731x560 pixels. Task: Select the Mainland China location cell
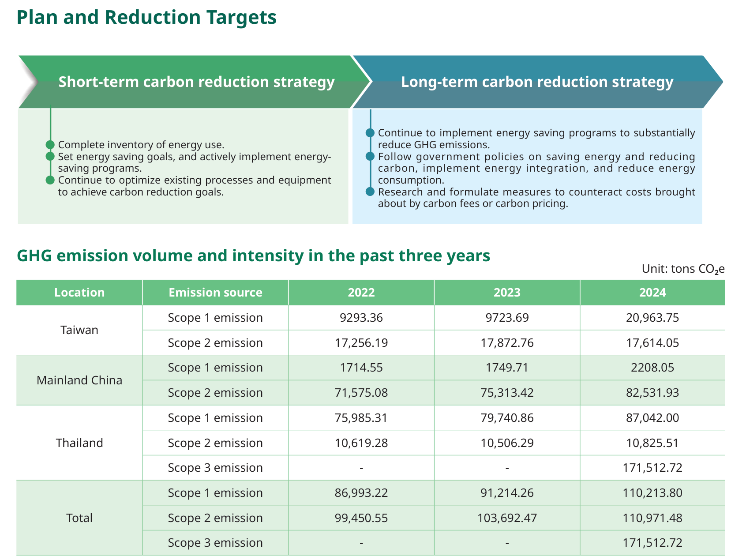(x=79, y=380)
